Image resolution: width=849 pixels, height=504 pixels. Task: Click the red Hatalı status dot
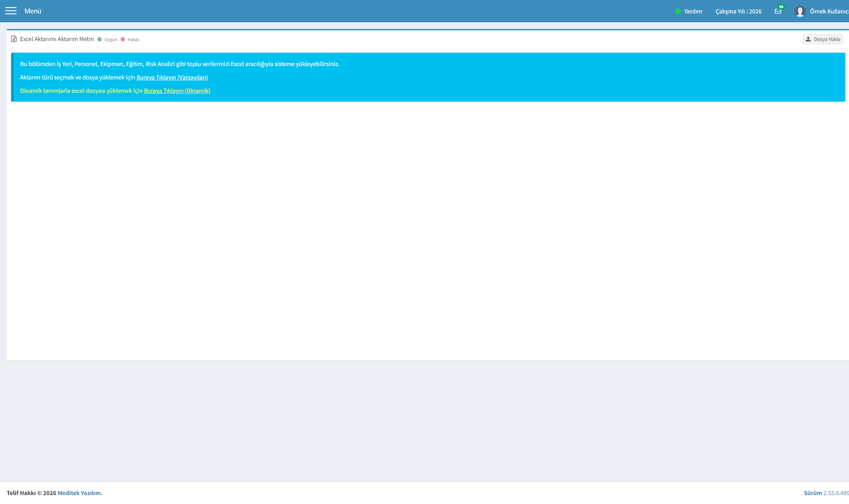(x=123, y=39)
